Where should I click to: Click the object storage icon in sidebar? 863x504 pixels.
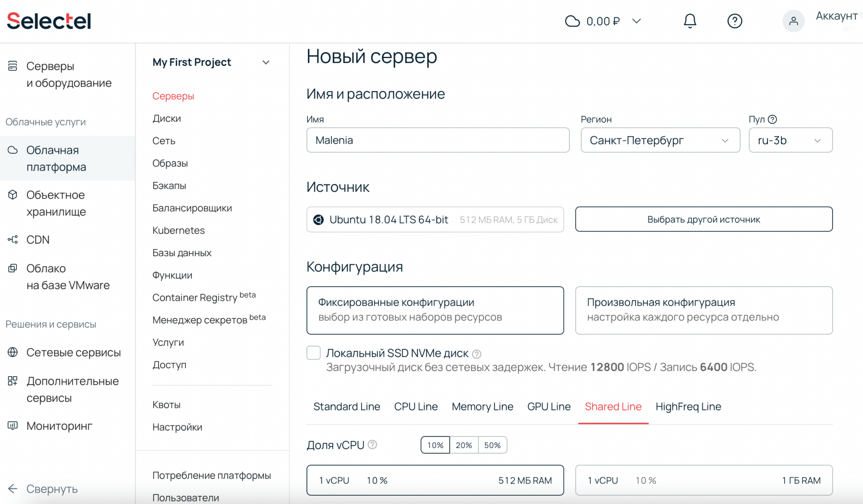pos(13,194)
